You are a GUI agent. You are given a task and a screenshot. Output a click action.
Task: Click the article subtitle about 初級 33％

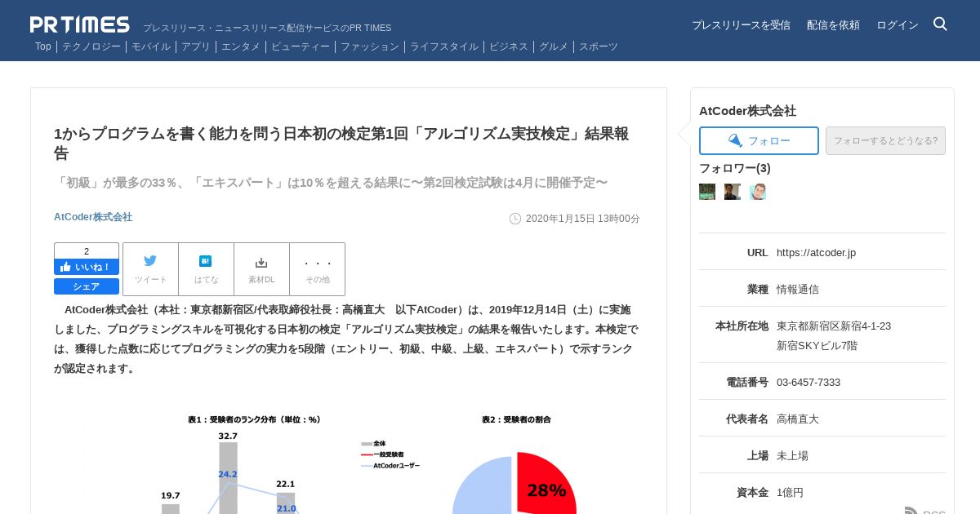[331, 182]
